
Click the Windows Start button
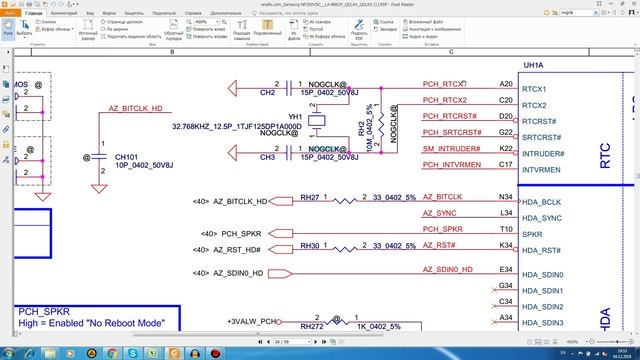pyautogui.click(x=9, y=353)
